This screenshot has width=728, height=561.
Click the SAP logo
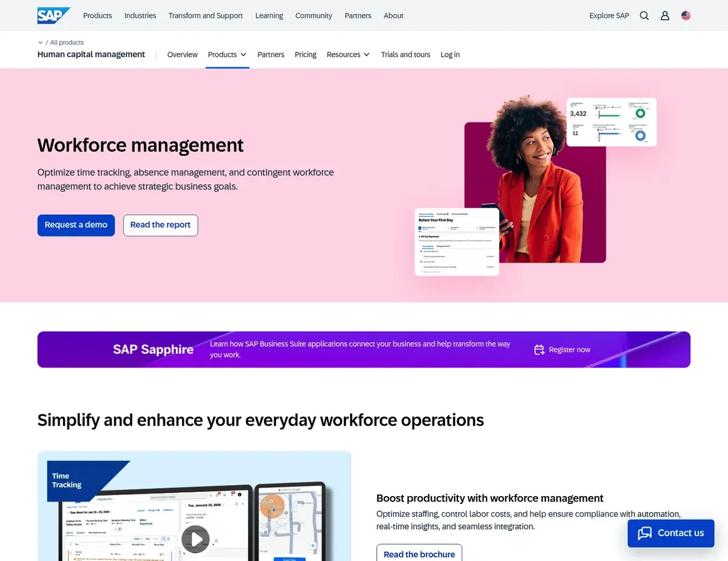(x=53, y=16)
